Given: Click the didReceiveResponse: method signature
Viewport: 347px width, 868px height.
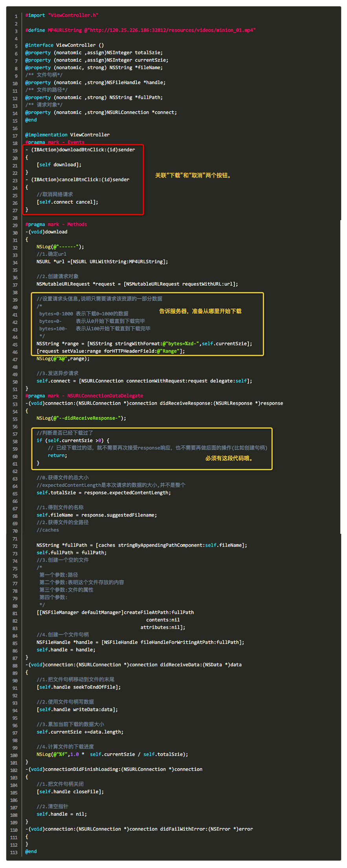Looking at the screenshot, I should pyautogui.click(x=154, y=403).
